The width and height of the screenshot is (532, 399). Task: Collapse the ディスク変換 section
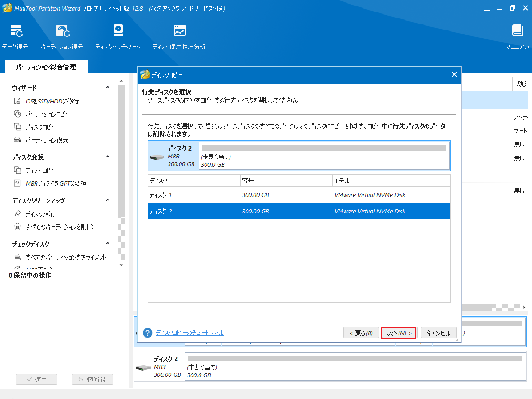coord(108,157)
